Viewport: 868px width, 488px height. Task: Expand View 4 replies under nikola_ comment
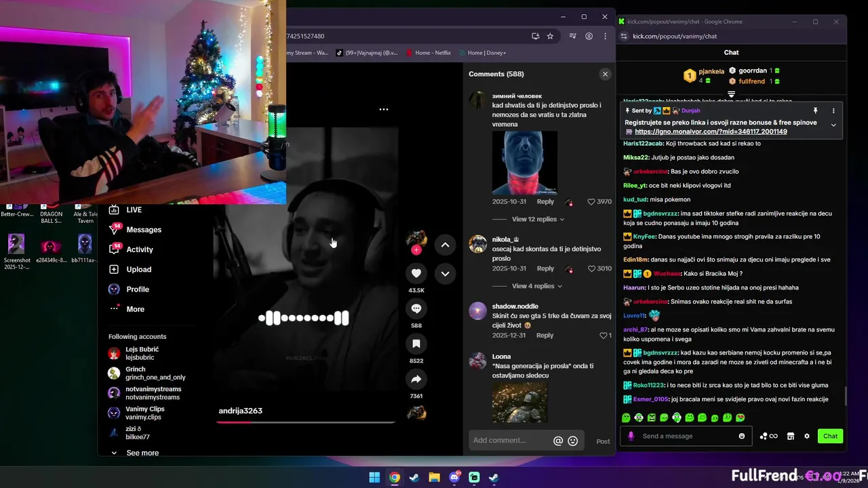point(536,286)
